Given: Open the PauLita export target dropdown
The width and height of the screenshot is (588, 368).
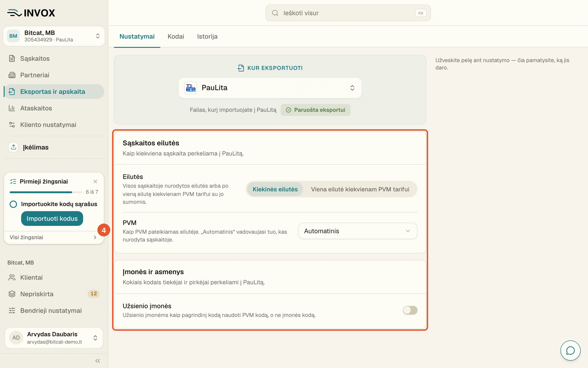Looking at the screenshot, I should [270, 88].
